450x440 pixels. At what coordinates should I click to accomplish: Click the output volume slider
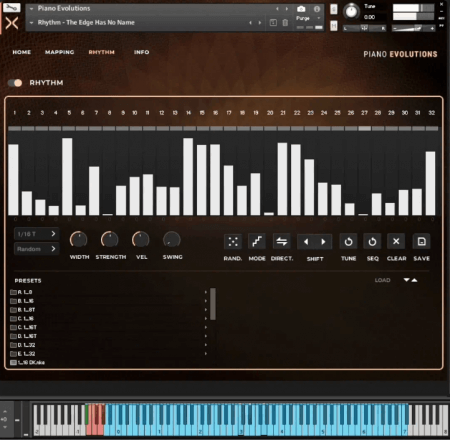[x=413, y=29]
